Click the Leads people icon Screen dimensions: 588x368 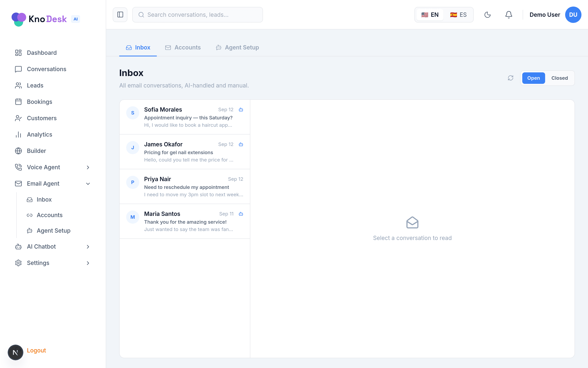pos(18,85)
